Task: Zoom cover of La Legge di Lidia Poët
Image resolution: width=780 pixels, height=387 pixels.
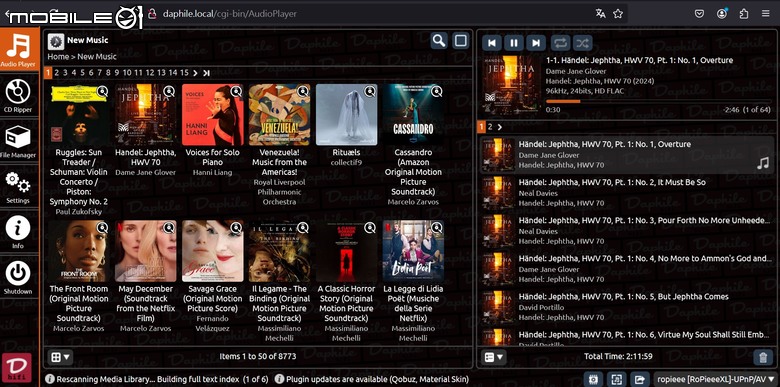Action: [x=437, y=228]
